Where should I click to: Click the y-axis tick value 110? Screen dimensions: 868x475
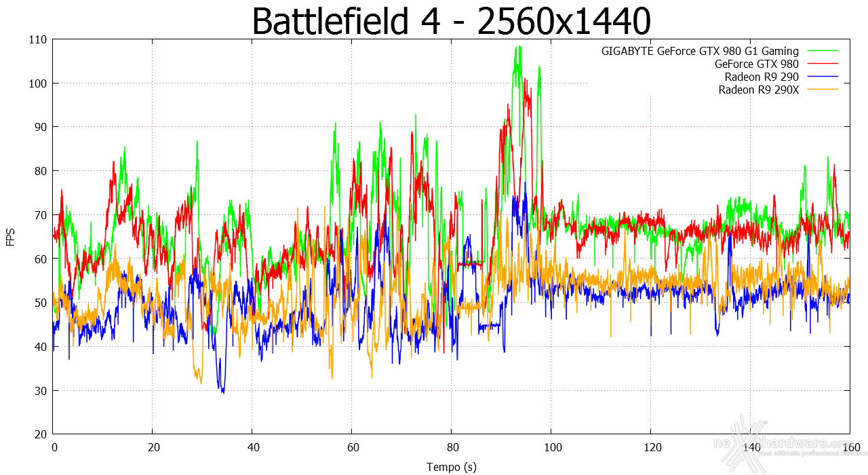tap(38, 39)
